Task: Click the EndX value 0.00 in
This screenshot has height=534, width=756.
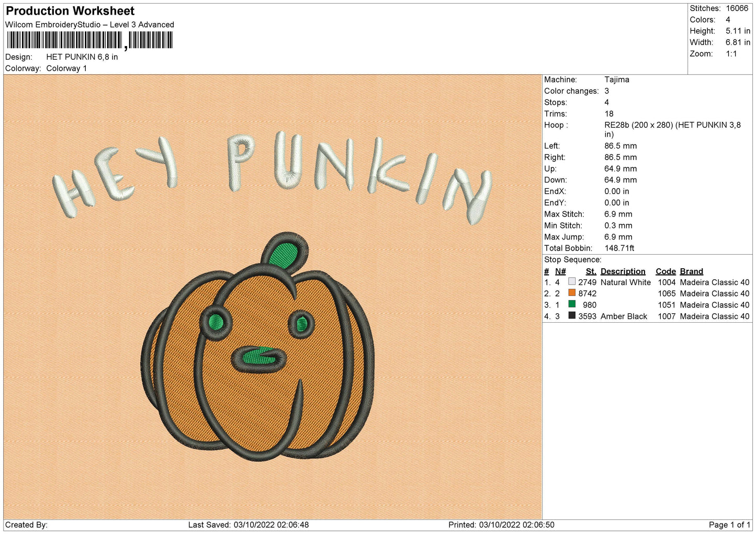Action: coord(617,191)
